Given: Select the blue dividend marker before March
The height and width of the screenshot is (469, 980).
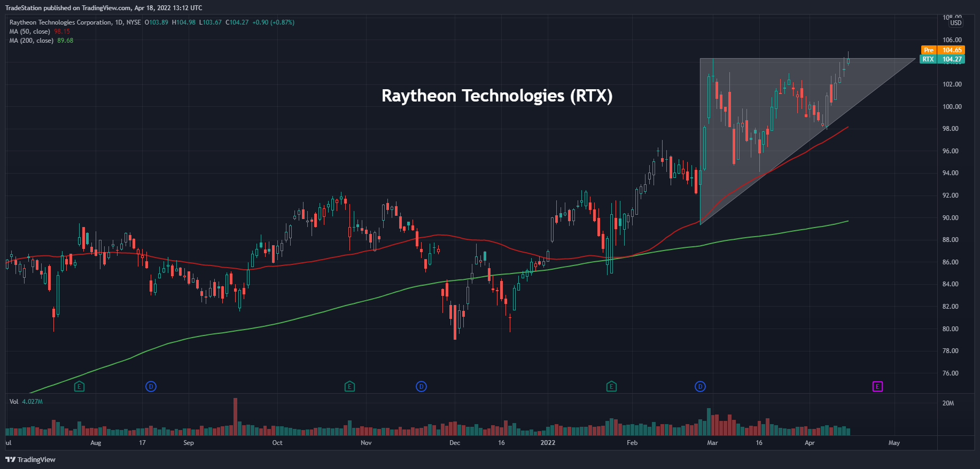Looking at the screenshot, I should coord(700,386).
